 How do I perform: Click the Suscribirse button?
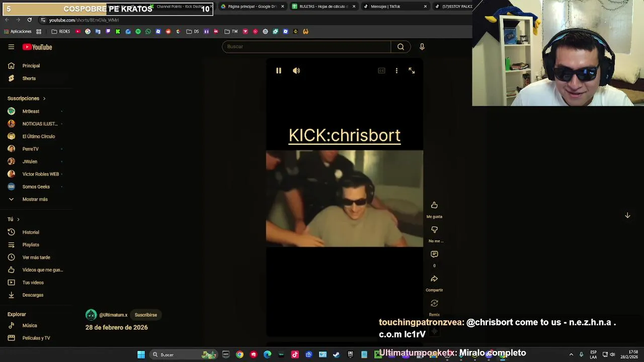[146, 315]
